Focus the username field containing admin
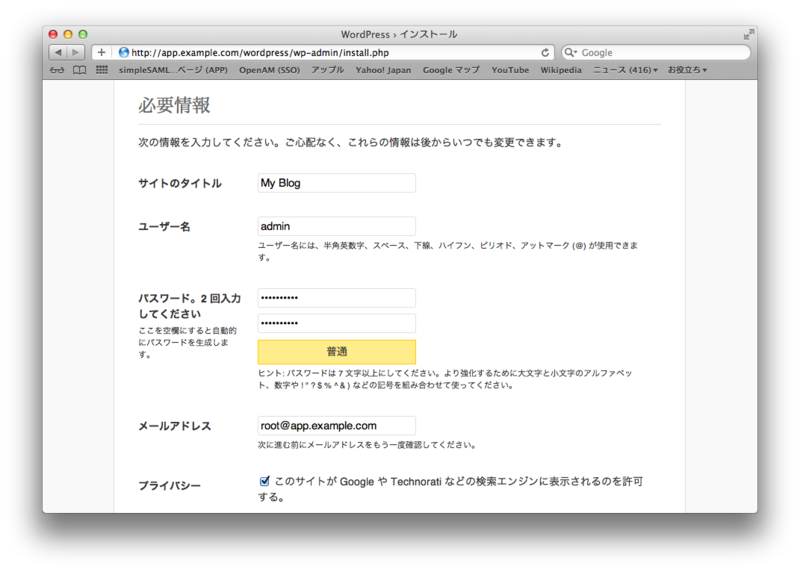 click(336, 226)
